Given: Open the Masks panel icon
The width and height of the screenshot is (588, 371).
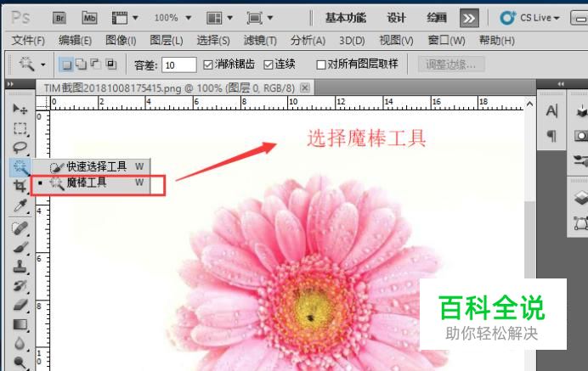Looking at the screenshot, I should click(x=581, y=136).
